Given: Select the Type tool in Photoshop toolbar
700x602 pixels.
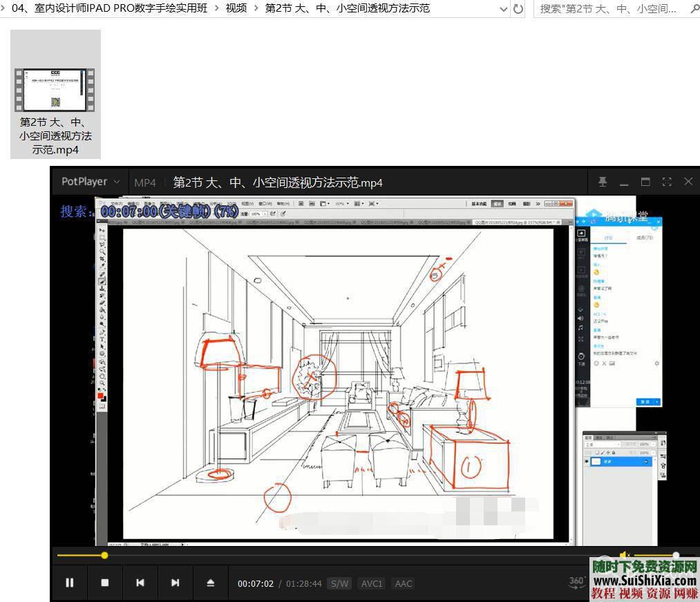Looking at the screenshot, I should click(102, 339).
